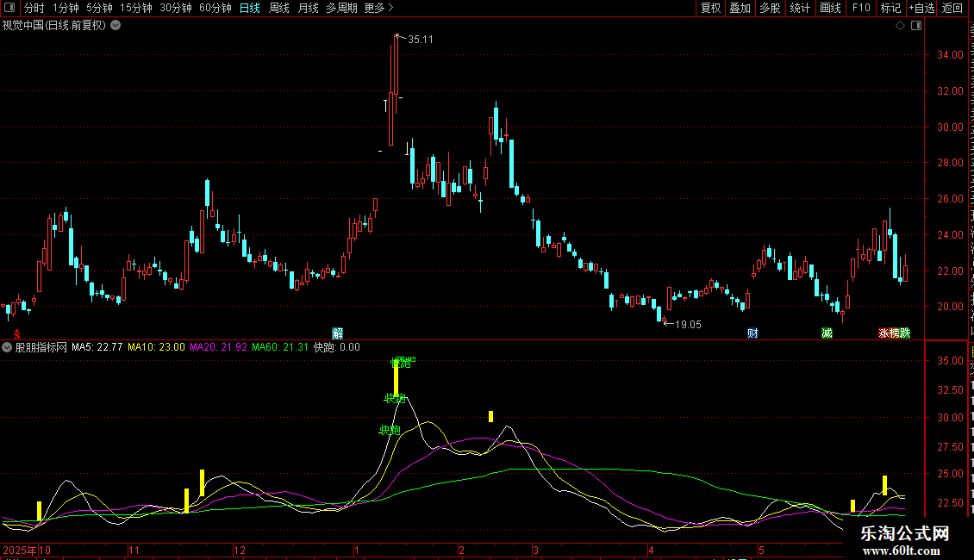Click the MA60: 21.31 value
974x560 pixels.
pyautogui.click(x=280, y=347)
